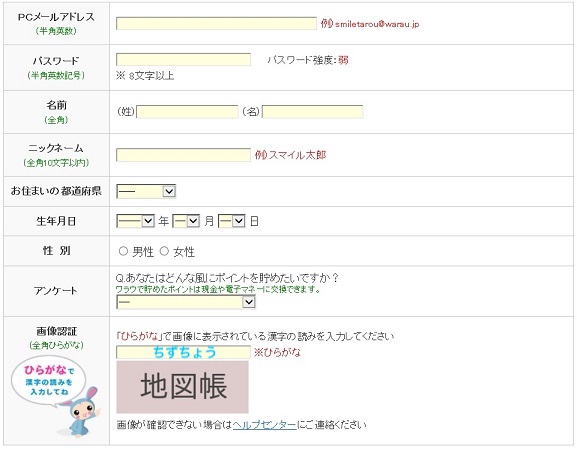Click the パスワード強度 indicator text
Image resolution: width=577 pixels, height=449 pixels.
[x=308, y=60]
